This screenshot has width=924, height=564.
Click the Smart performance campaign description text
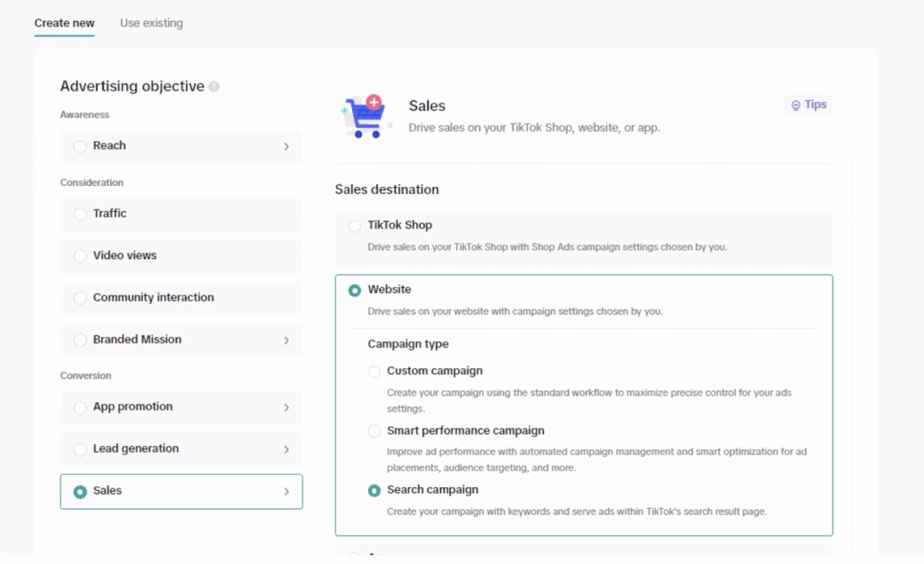pyautogui.click(x=596, y=459)
